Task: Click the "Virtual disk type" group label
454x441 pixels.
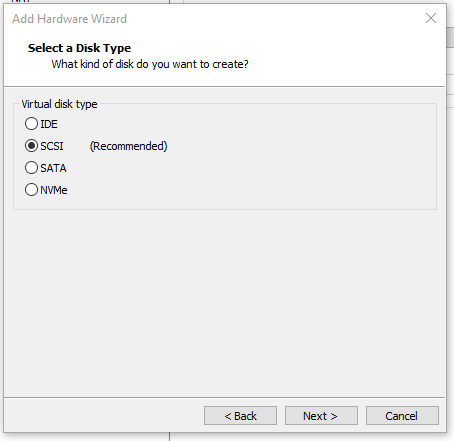Action: [x=59, y=104]
